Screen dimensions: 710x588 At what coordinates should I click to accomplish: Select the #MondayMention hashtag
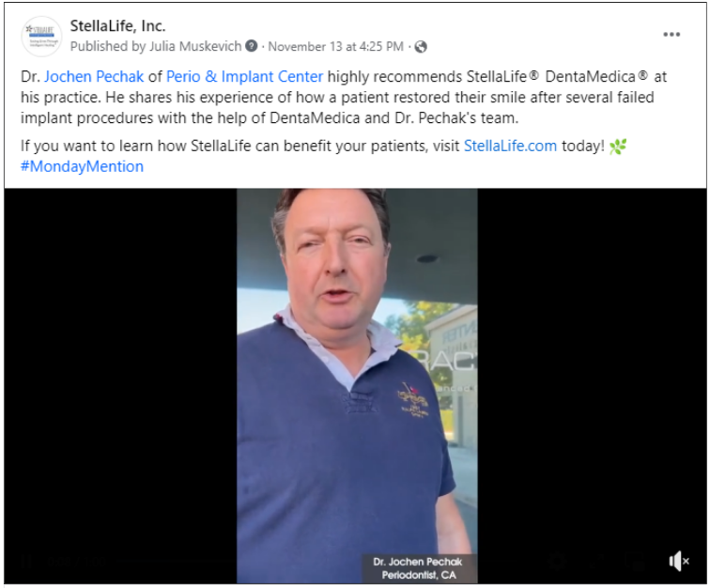[82, 166]
